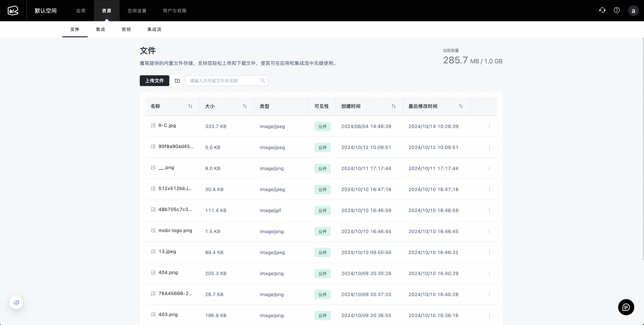Viewport: 644px width, 325px height.
Task: Click the 公开 tag for 13.jpeg
Action: click(x=323, y=252)
